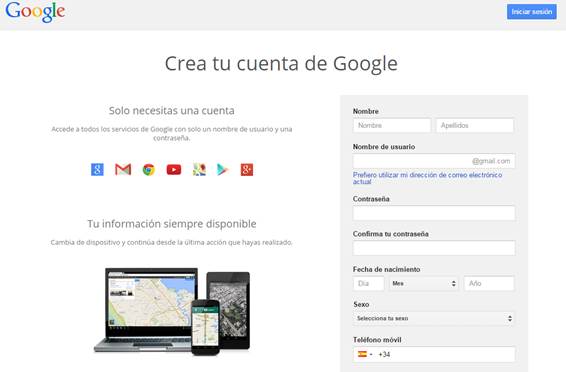Open the Spain flag country code selector

(x=365, y=354)
